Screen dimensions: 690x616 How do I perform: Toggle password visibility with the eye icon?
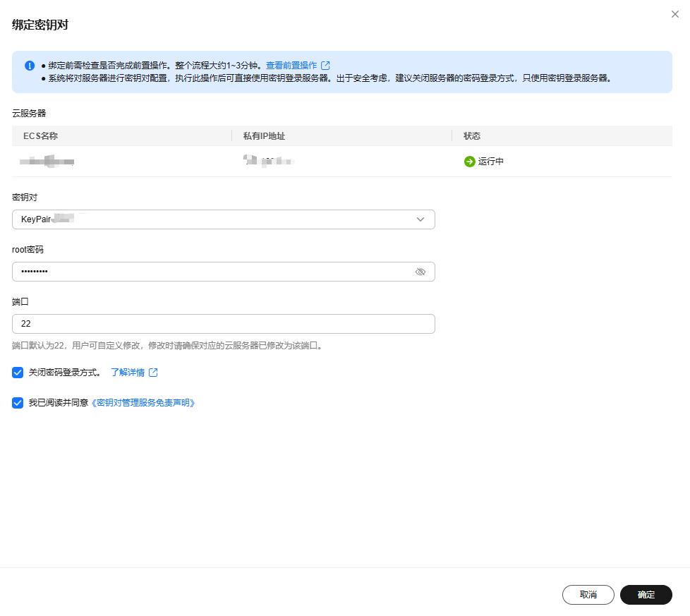(x=420, y=272)
